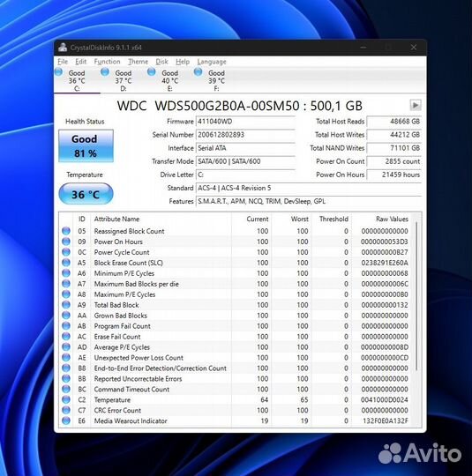The width and height of the screenshot is (472, 476).
Task: Click status icon for Command Timeout Count
Action: click(66, 390)
